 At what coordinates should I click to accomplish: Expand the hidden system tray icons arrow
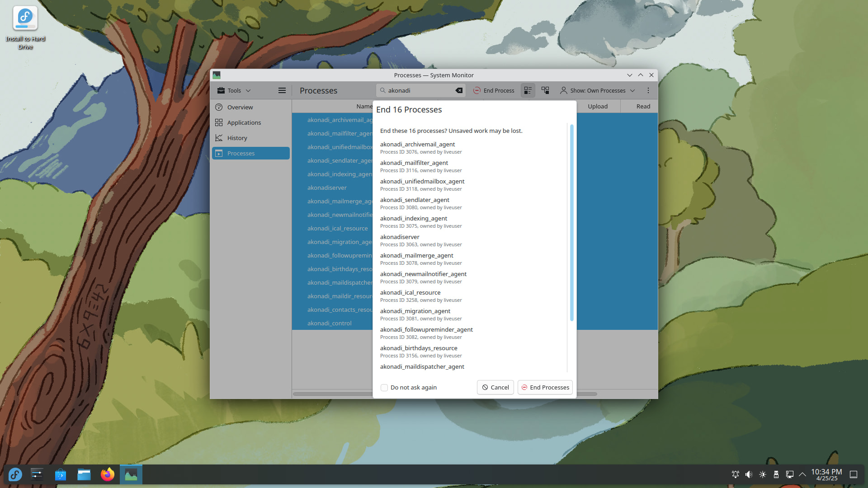[802, 474]
